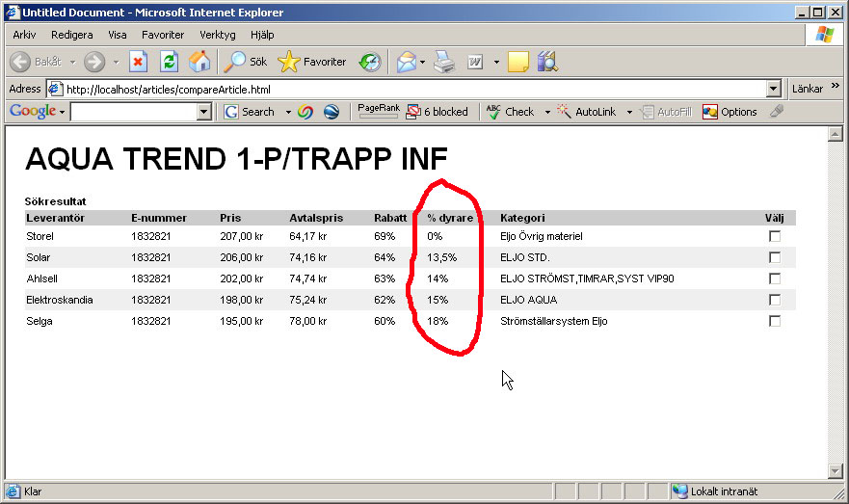Click the blue globe icon in Google toolbar
Image resolution: width=849 pixels, height=504 pixels.
(332, 112)
